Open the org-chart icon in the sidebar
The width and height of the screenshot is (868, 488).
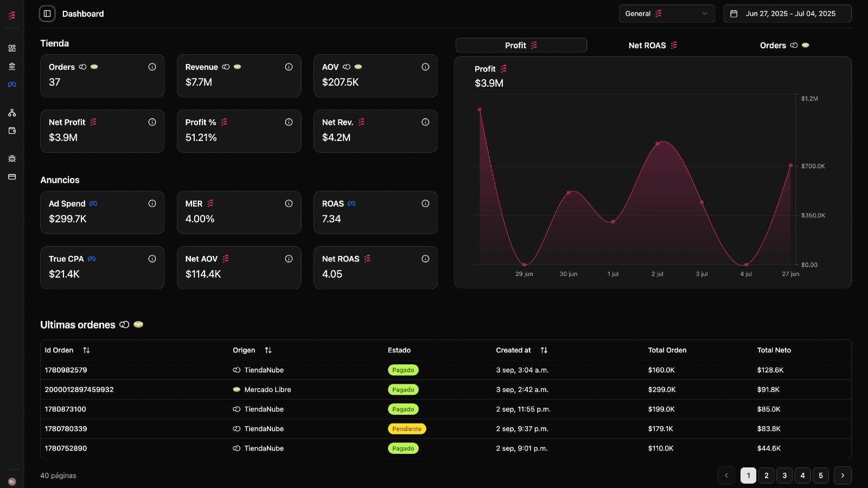coord(12,112)
